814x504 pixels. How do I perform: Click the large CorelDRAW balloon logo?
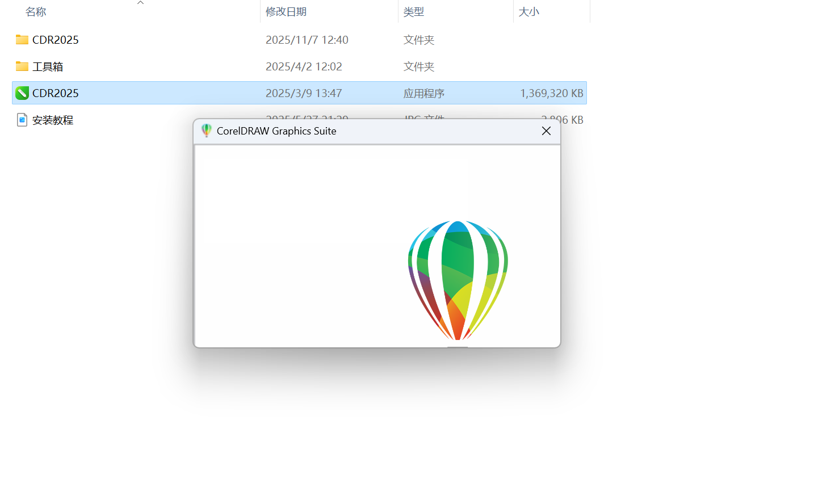(x=458, y=280)
